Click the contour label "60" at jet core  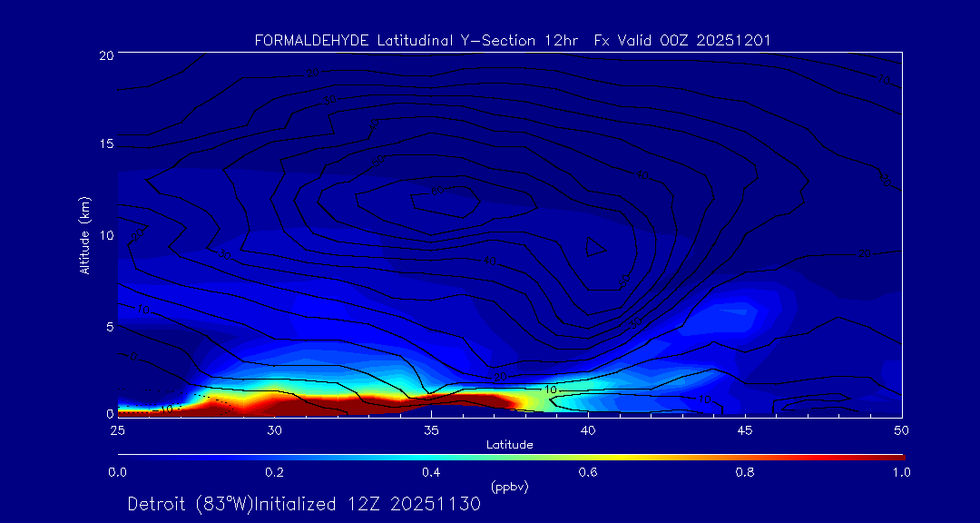438,190
